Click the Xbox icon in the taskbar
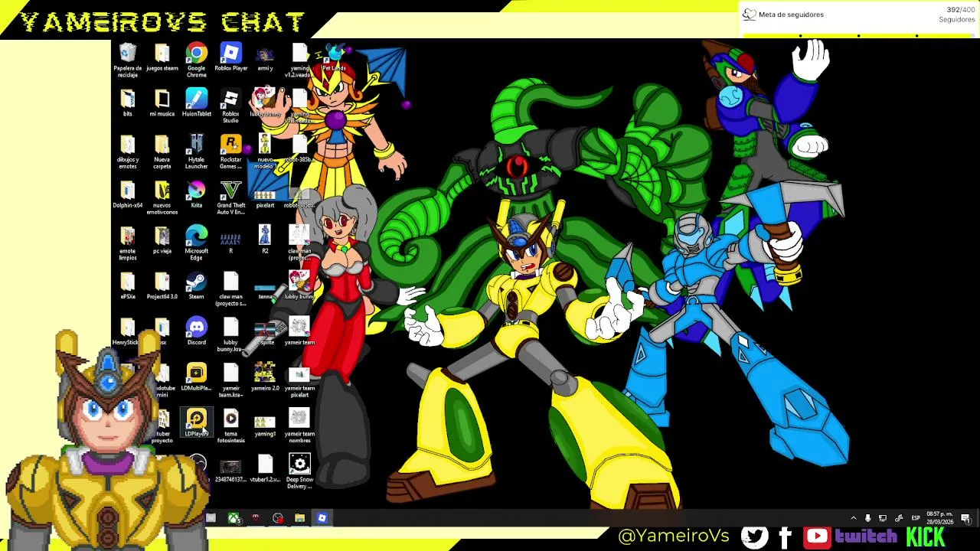Viewport: 980px width, 551px height. (234, 518)
